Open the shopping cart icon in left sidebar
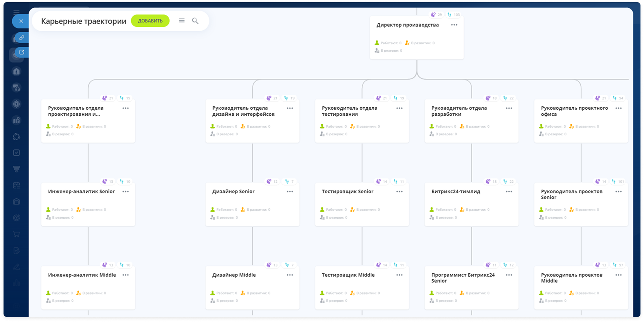Viewport: 644px width, 322px height. pos(17,234)
